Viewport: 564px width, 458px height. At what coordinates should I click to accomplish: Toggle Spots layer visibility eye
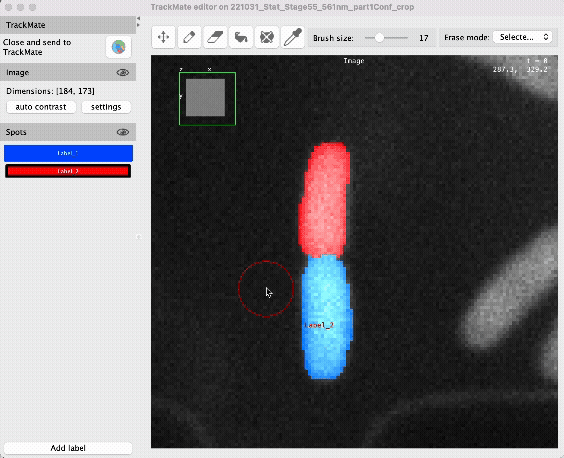[x=123, y=132]
